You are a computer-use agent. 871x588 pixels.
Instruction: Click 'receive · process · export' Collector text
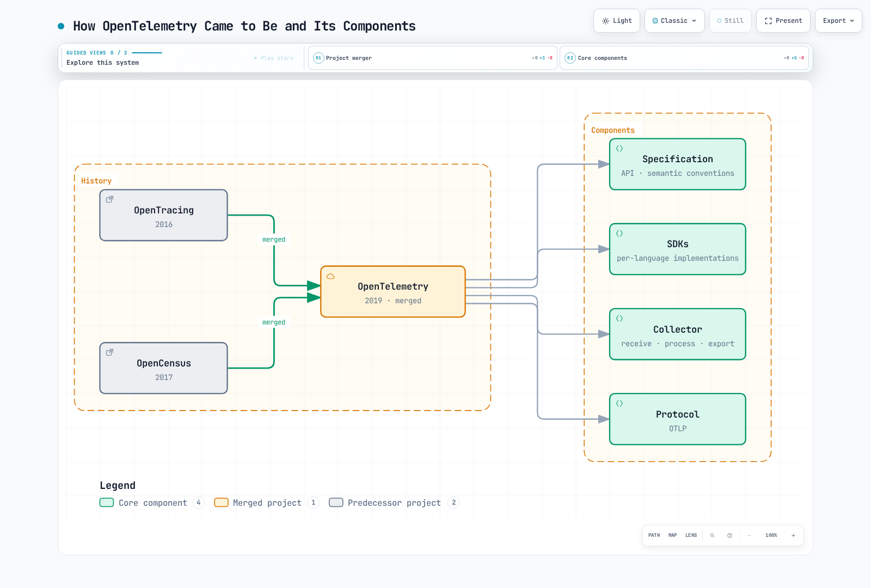point(677,344)
